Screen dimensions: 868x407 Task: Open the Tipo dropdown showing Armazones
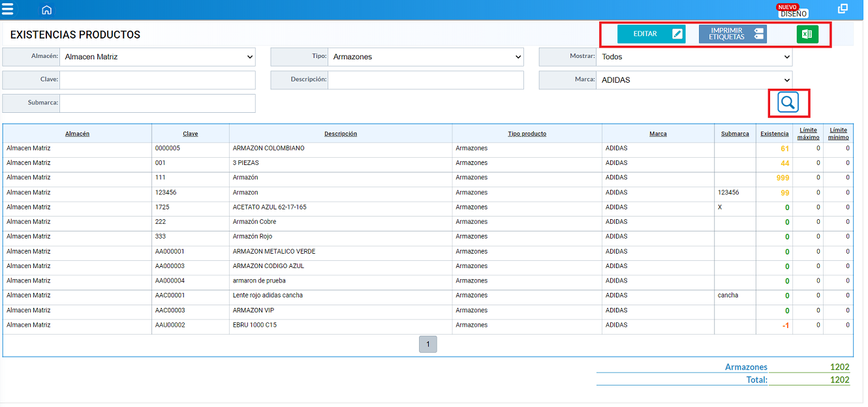(x=426, y=57)
